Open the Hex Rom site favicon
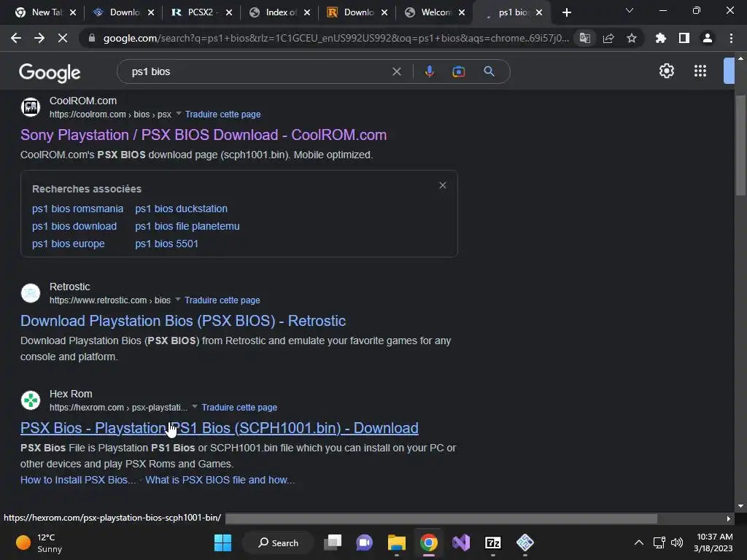The height and width of the screenshot is (560, 747). pos(31,400)
